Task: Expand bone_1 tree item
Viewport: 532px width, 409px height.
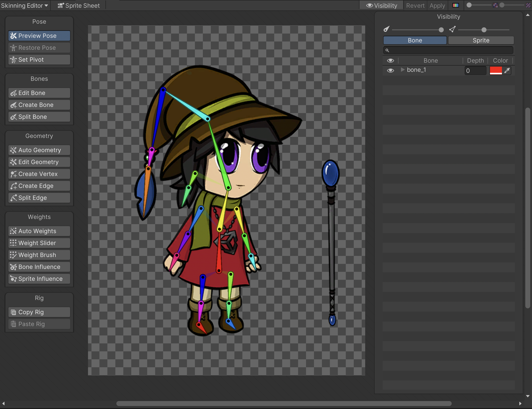Action: (402, 70)
